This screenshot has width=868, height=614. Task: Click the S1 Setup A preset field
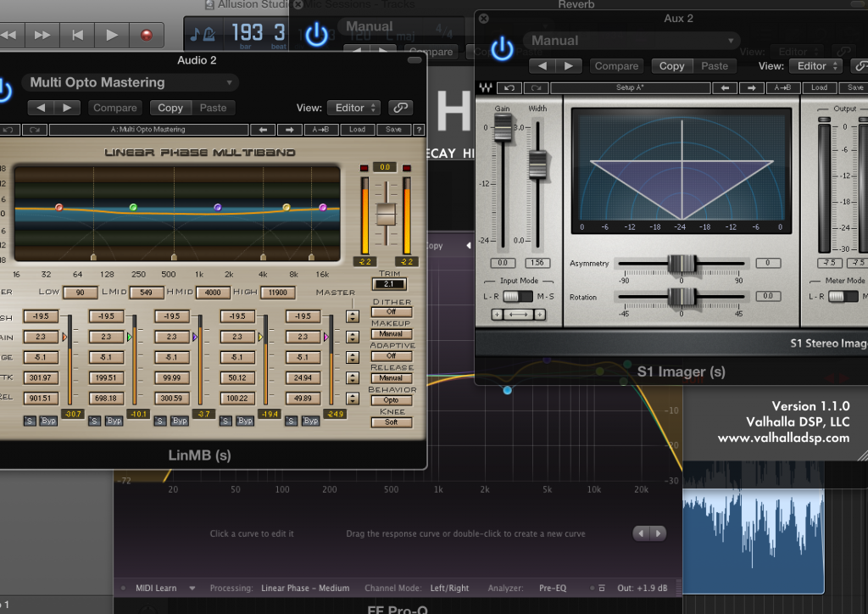(x=631, y=87)
